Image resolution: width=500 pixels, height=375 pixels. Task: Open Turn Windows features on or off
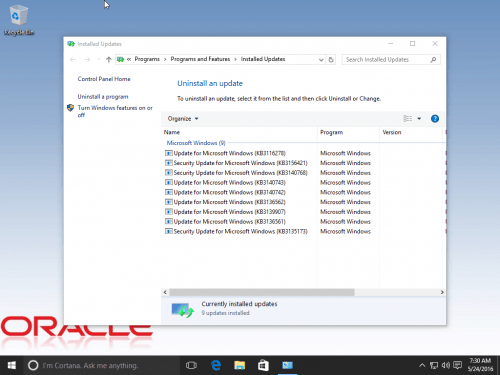pos(115,111)
